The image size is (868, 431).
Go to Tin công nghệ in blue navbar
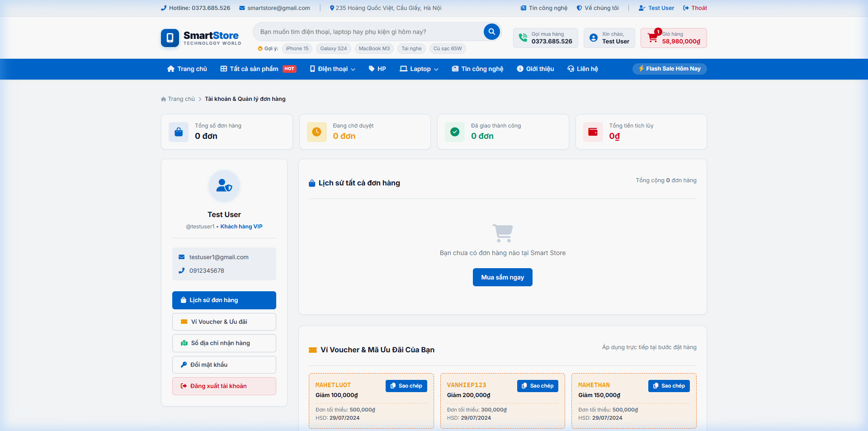click(x=477, y=69)
